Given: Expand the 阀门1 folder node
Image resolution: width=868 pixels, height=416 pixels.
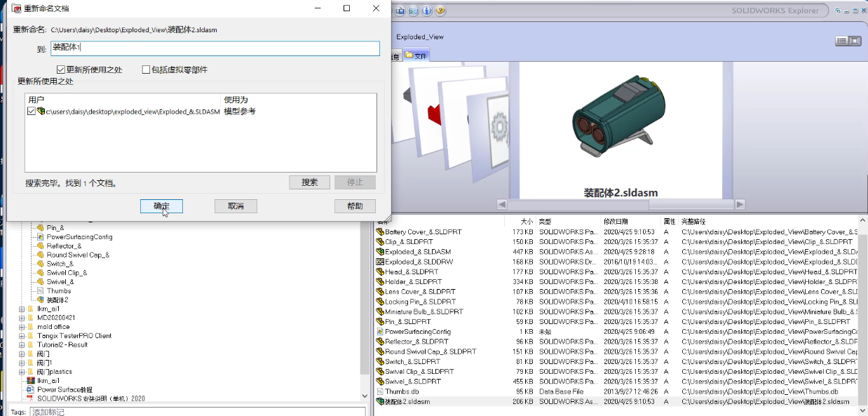Looking at the screenshot, I should pos(22,363).
